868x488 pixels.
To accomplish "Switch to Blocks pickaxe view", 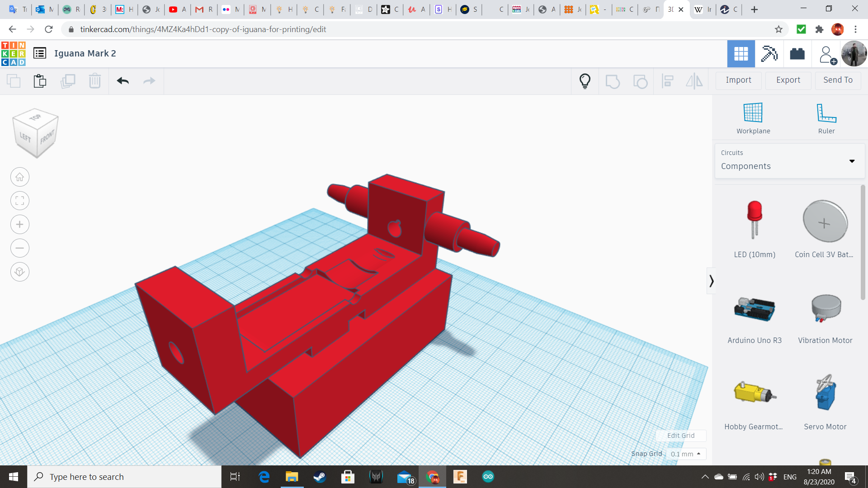I will pyautogui.click(x=769, y=54).
